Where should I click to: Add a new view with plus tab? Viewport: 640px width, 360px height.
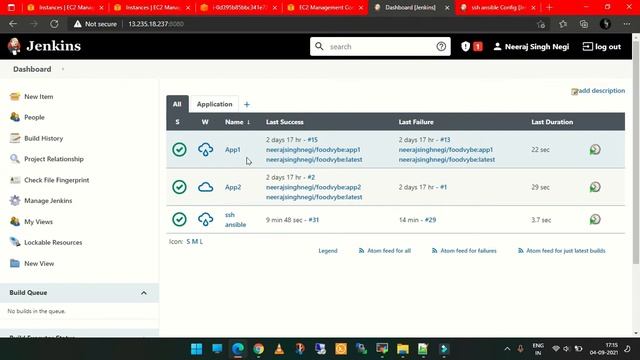point(247,104)
